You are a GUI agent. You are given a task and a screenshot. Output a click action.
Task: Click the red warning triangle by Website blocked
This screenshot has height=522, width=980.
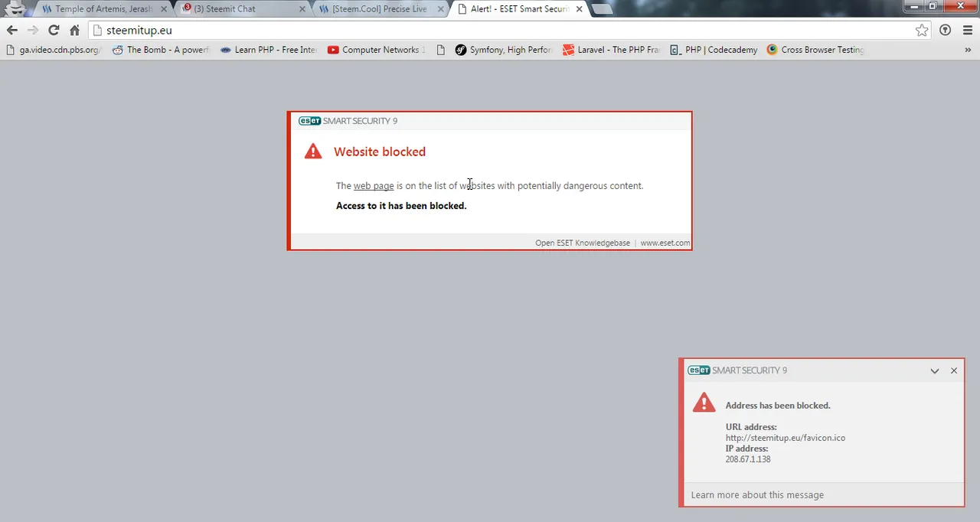click(x=313, y=151)
